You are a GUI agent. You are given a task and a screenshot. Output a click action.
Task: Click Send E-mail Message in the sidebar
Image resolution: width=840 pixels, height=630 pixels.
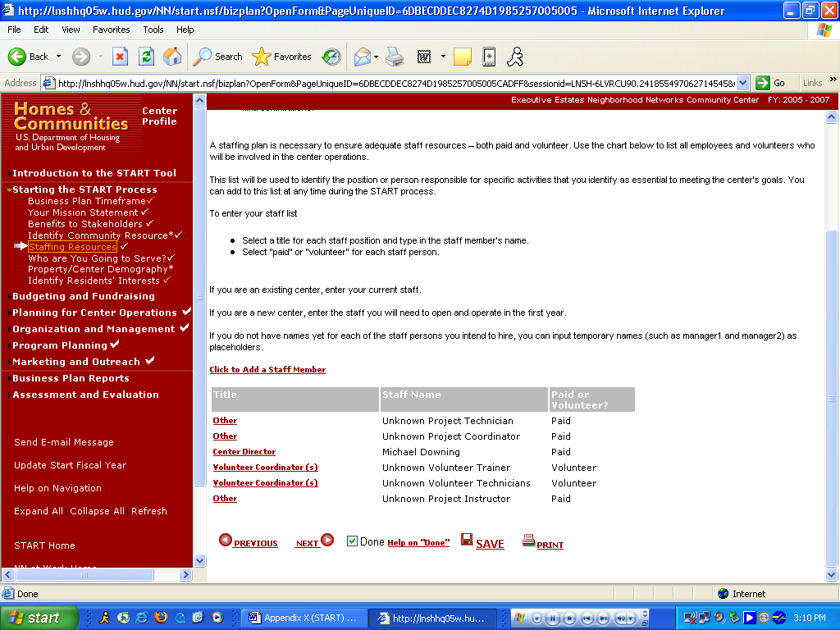(x=64, y=442)
